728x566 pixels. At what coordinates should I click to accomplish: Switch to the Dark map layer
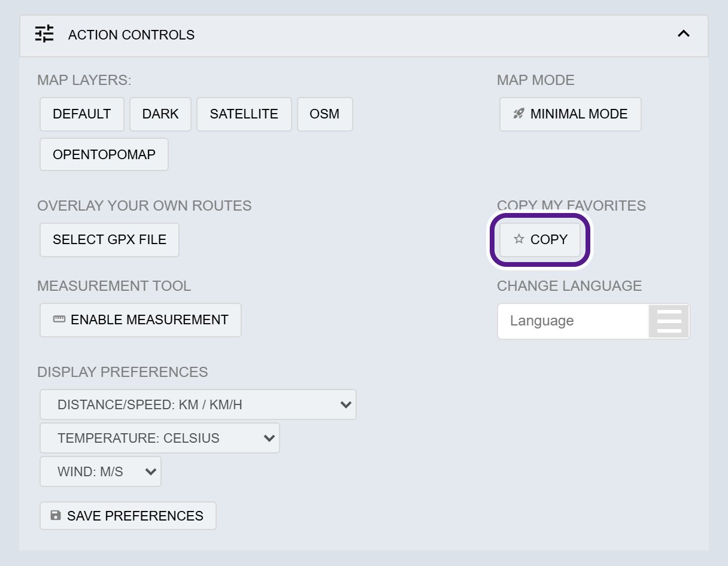tap(160, 114)
